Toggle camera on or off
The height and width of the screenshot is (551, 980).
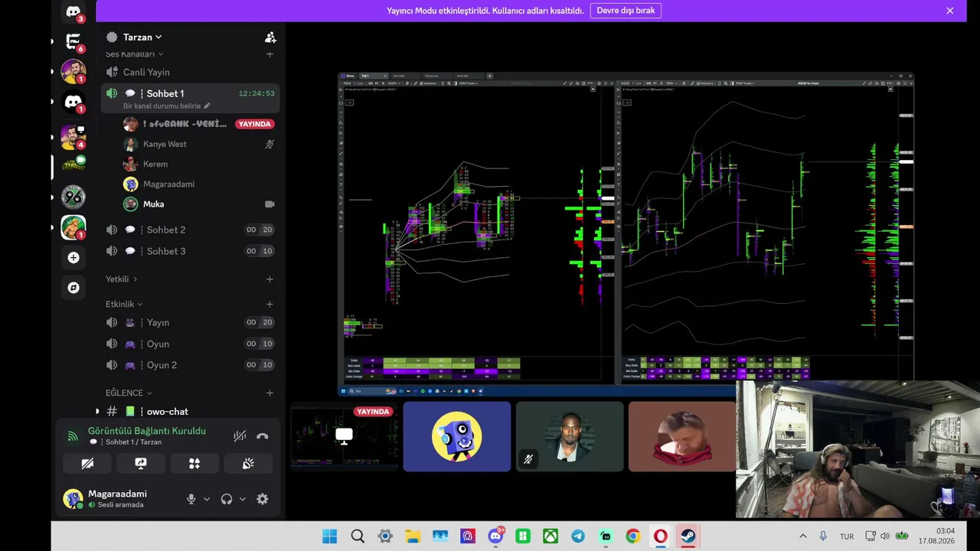87,463
